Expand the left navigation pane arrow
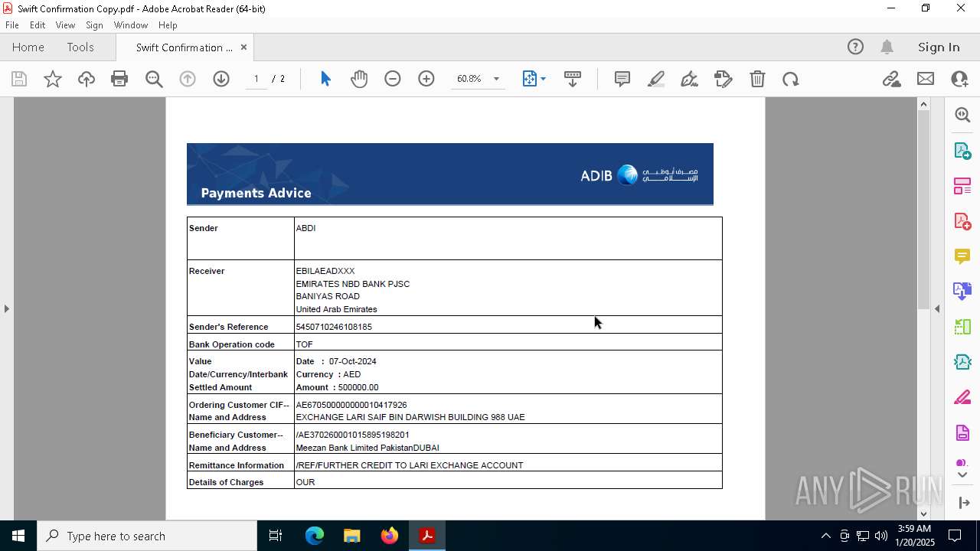This screenshot has height=551, width=980. coord(6,308)
